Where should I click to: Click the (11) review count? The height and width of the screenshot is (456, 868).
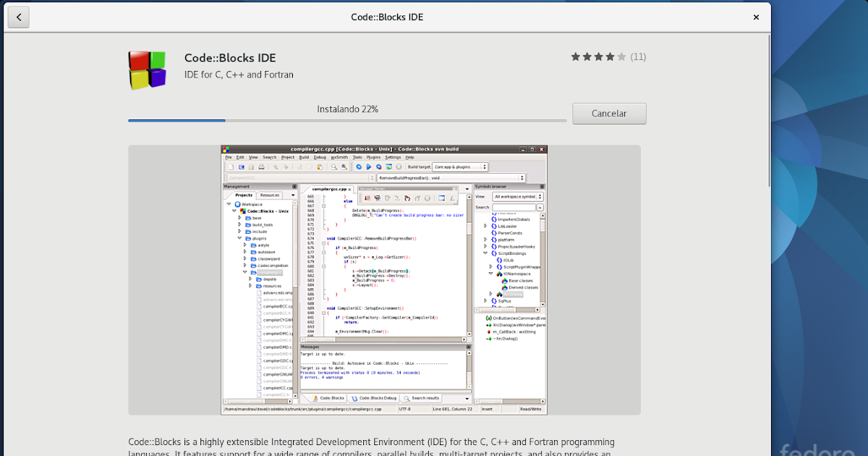click(638, 56)
